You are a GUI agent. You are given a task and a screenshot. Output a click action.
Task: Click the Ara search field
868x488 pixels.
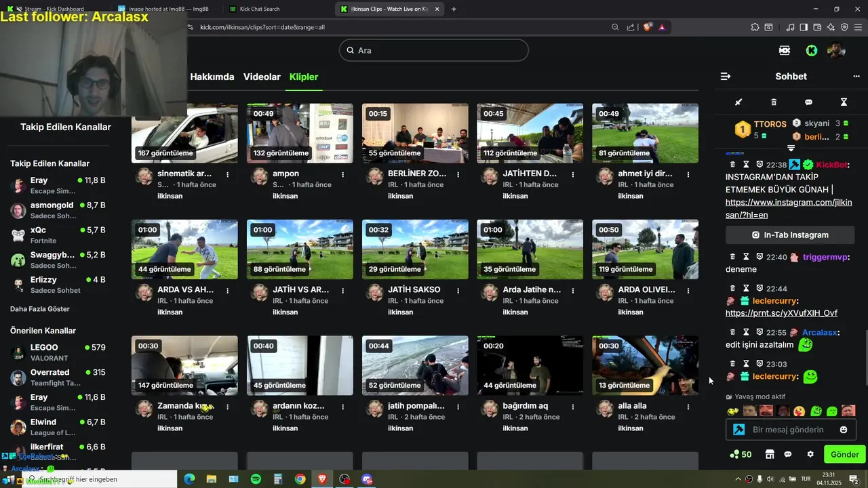[x=434, y=50]
